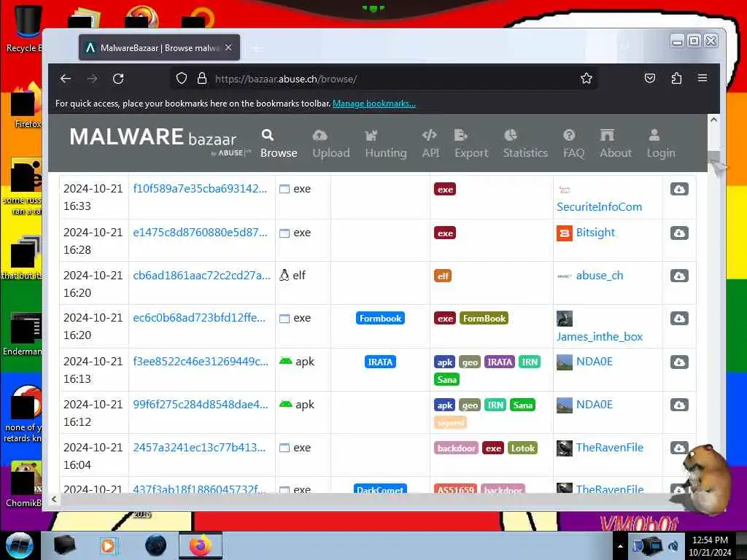Viewport: 747px width, 560px height.
Task: Open TheRavenFile reporter link at 16:04
Action: point(609,448)
